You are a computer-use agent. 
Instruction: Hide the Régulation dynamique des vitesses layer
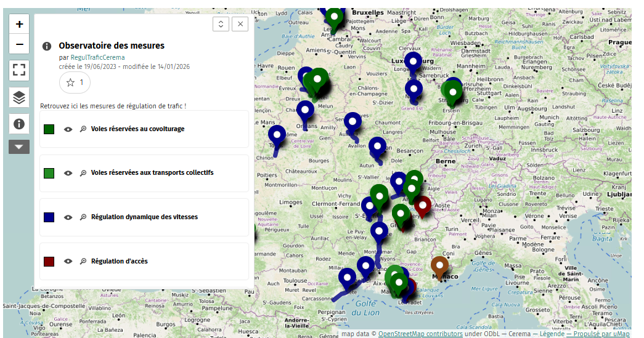[x=68, y=217]
